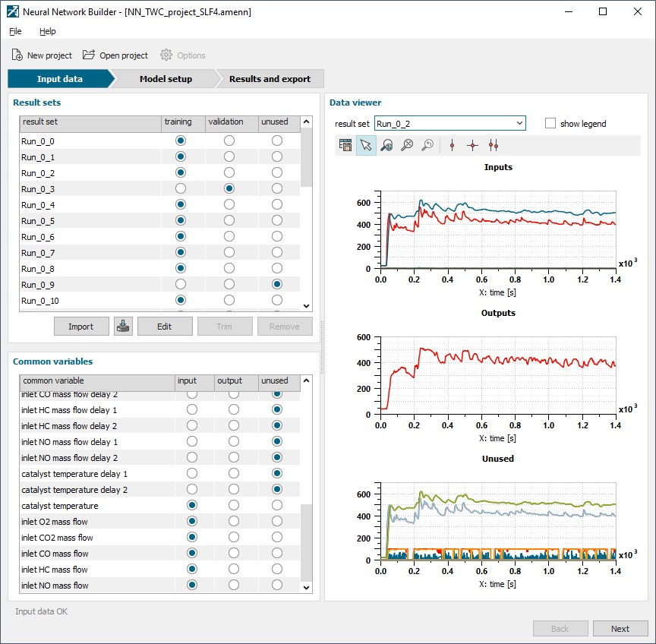Click the zoom reset magnifier icon
Viewport: 656px width, 644px height.
click(407, 145)
